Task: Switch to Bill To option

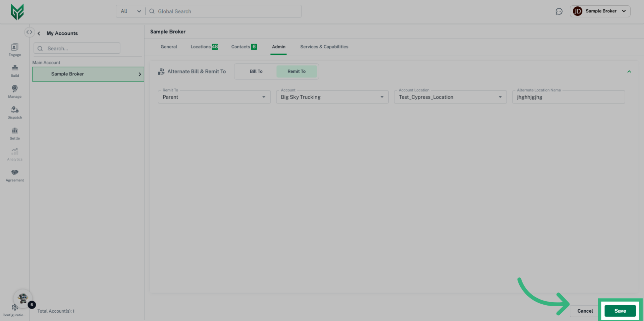Action: point(256,71)
